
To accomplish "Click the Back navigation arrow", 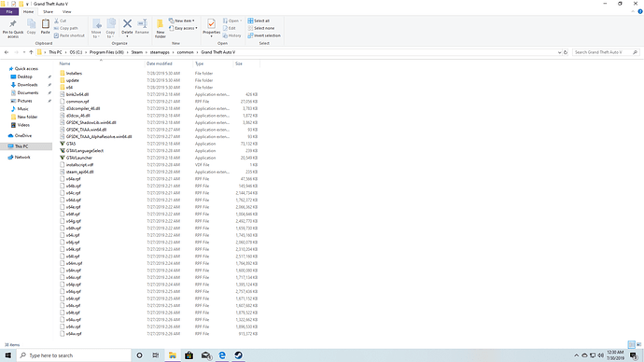I will point(7,52).
